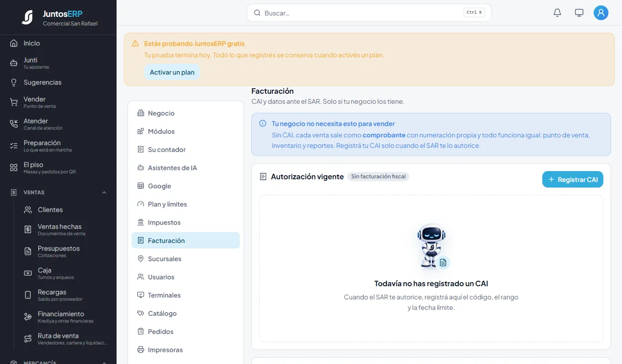Click the Registrar CAI button
Screen dimensions: 622x364
click(x=573, y=179)
